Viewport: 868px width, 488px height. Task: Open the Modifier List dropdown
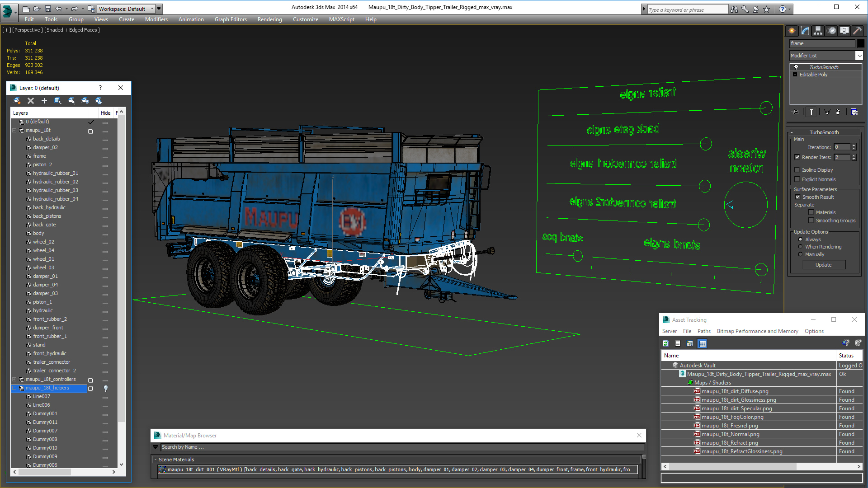859,56
